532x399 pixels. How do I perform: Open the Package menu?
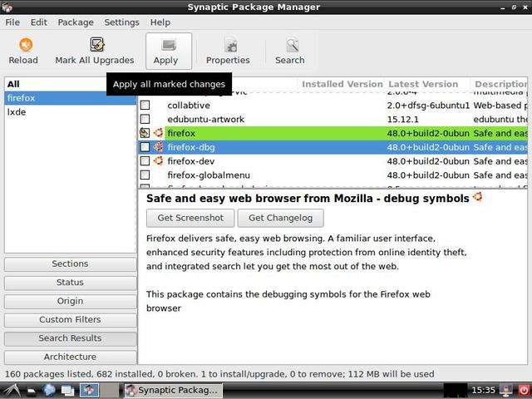coord(76,22)
